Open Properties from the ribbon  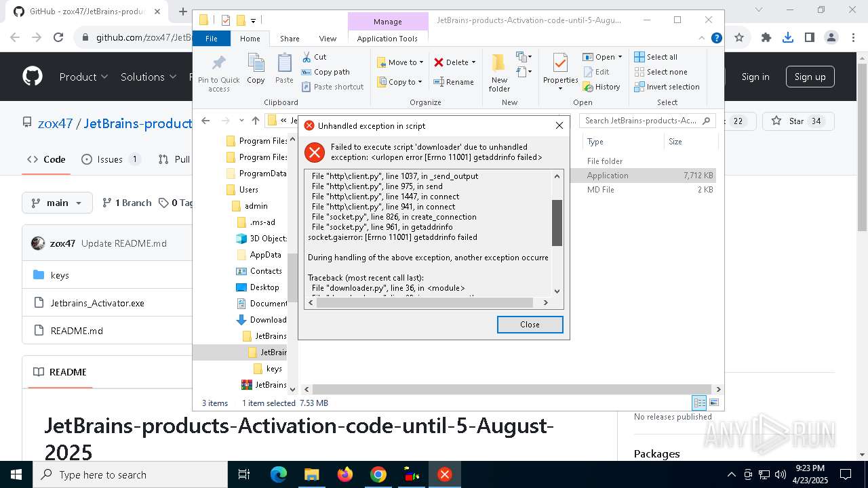click(x=560, y=73)
